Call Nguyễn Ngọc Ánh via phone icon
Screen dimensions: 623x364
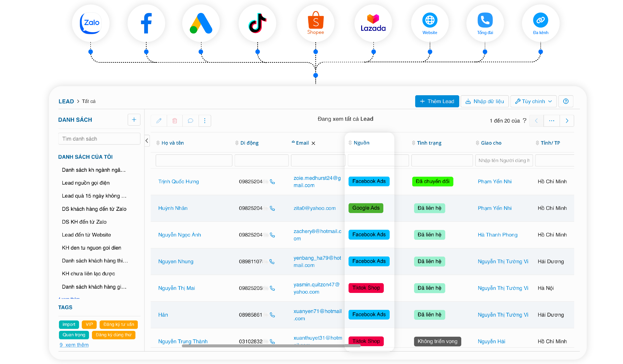(272, 235)
